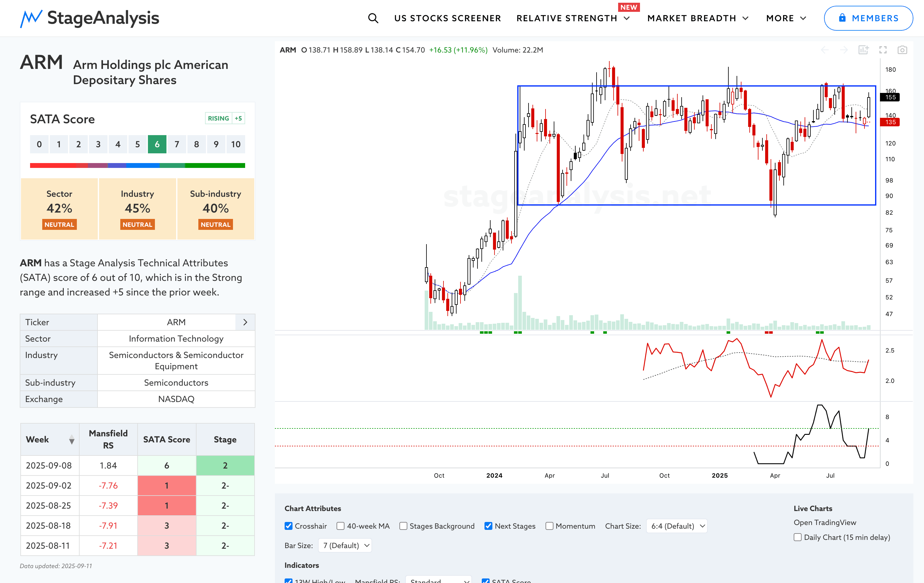The image size is (924, 583).
Task: Click the Sector 42% Neutral card
Action: [60, 209]
